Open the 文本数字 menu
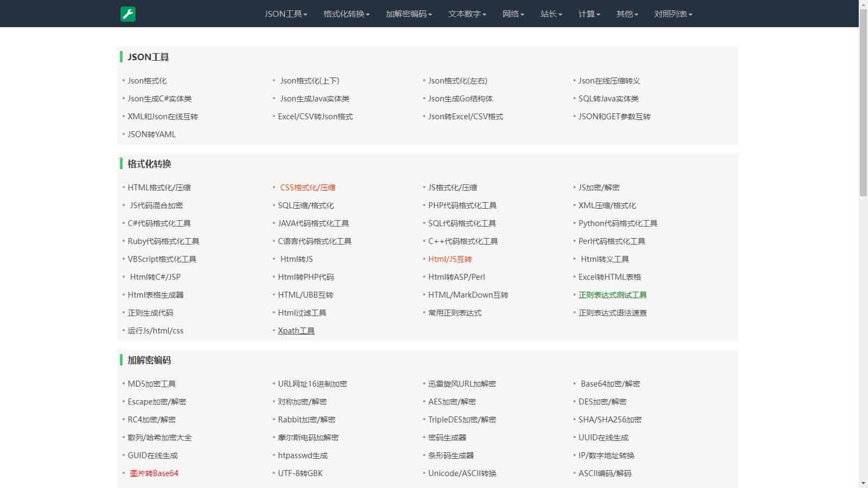The width and height of the screenshot is (868, 488). coord(467,14)
